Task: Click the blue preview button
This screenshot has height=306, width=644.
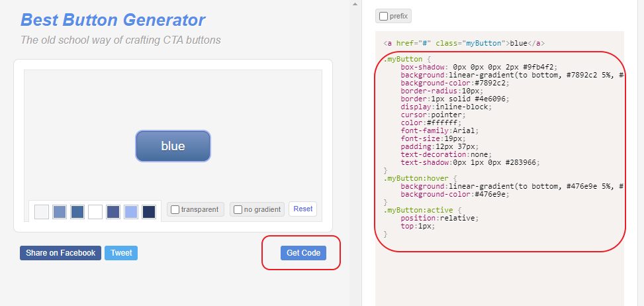Action: pyautogui.click(x=173, y=146)
